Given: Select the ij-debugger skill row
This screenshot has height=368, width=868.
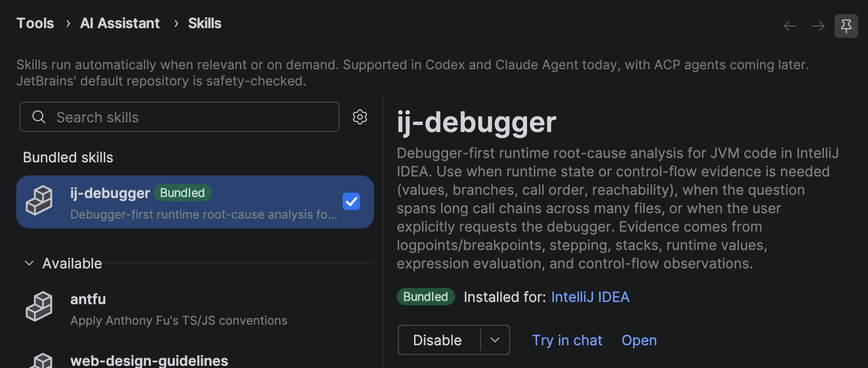Looking at the screenshot, I should [x=195, y=202].
